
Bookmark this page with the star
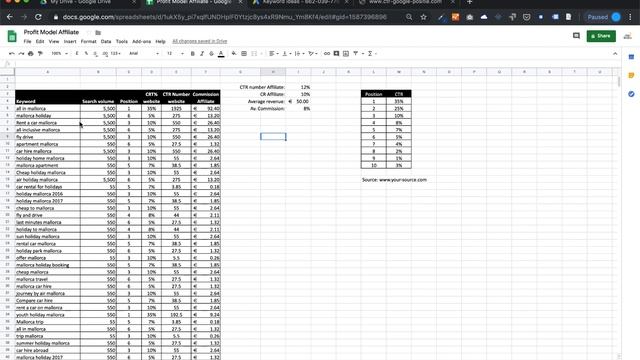pos(423,17)
